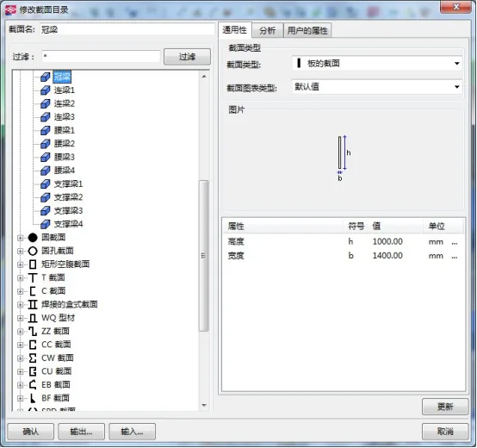Click the 高度 value 1000.00 cell
Screen dimensions: 477x448
click(387, 241)
